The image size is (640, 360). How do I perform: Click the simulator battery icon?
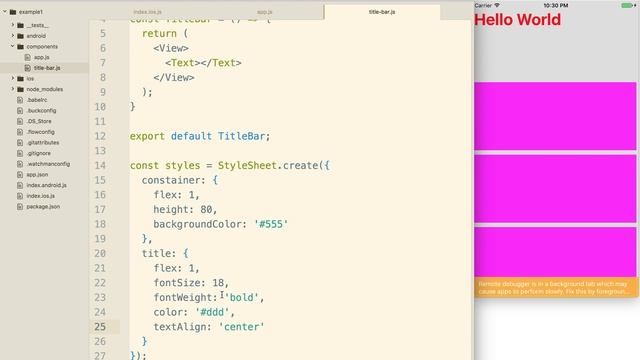627,5
